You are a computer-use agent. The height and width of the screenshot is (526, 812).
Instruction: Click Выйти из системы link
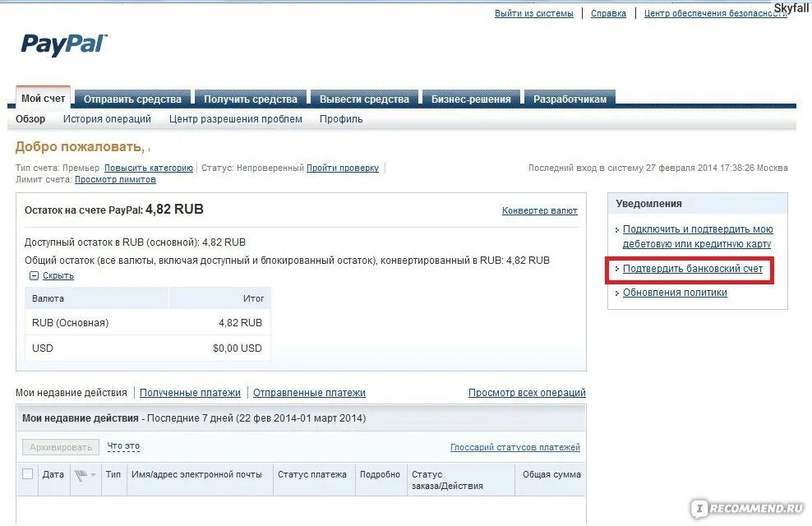click(534, 13)
